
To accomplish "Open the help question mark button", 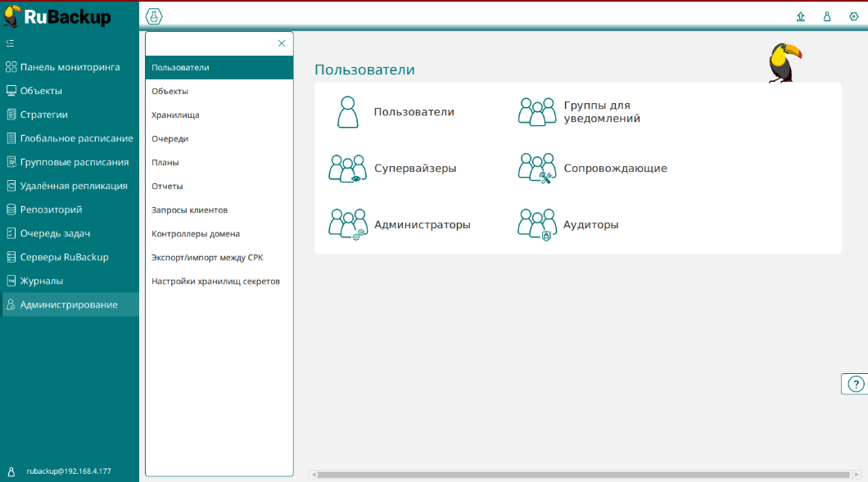I will coord(856,384).
